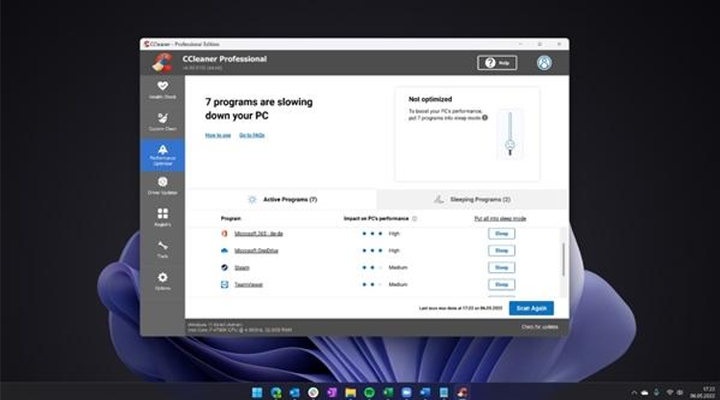The image size is (720, 400).
Task: Click the Program column header
Action: tap(231, 219)
